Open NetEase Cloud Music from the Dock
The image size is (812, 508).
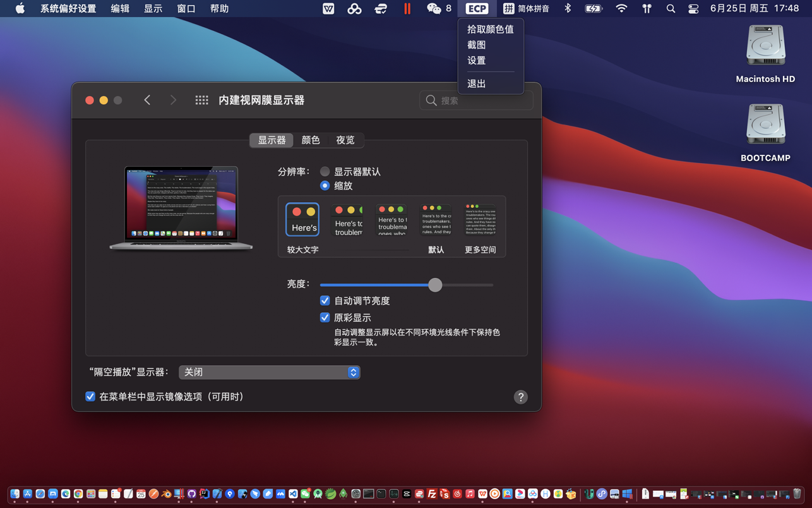point(457,494)
